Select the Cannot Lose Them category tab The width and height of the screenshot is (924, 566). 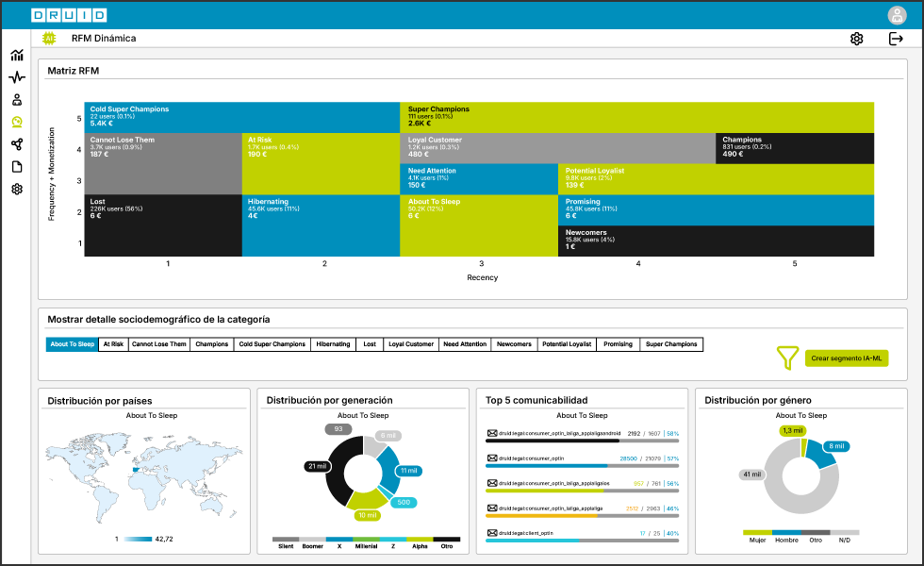pyautogui.click(x=159, y=344)
